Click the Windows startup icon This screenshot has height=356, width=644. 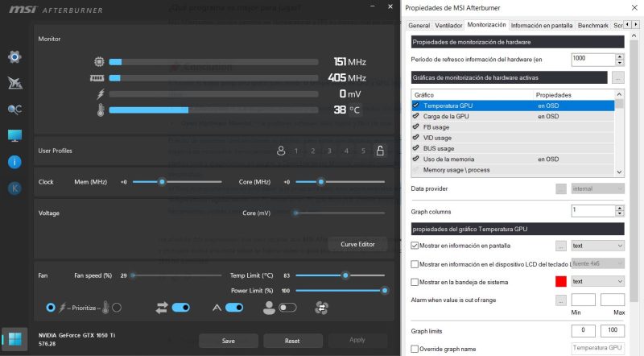point(14,336)
